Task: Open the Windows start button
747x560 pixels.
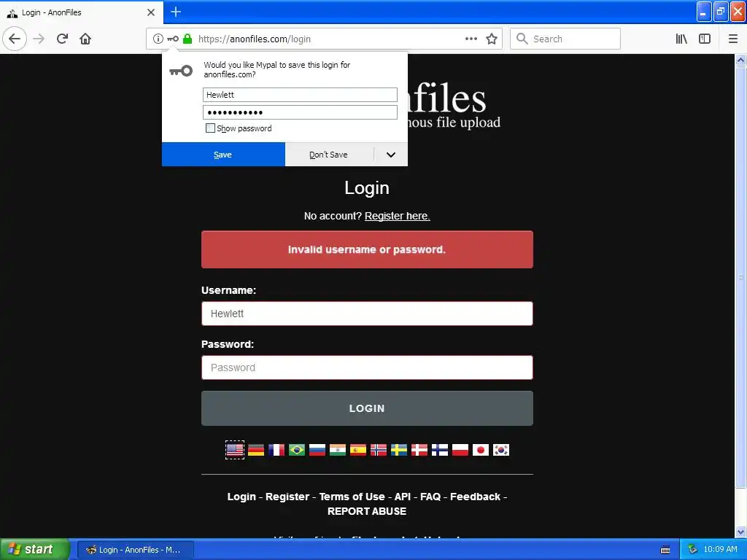Action: point(35,549)
